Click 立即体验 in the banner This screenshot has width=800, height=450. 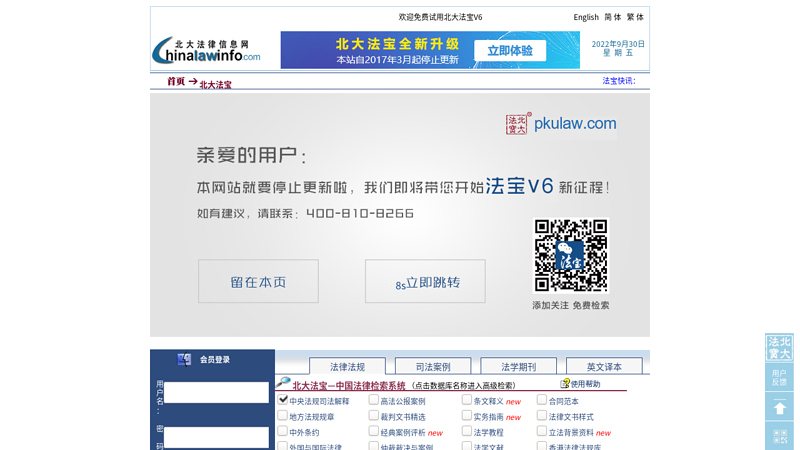tap(510, 51)
